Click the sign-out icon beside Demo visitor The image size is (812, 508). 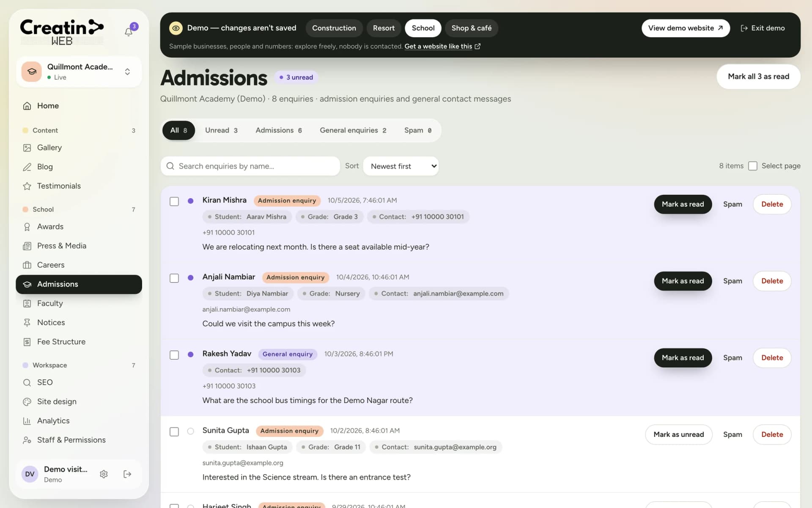tap(127, 474)
